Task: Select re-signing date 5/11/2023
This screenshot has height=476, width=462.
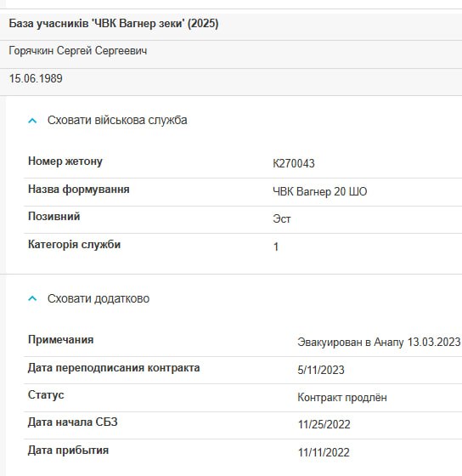Action: pyautogui.click(x=321, y=370)
